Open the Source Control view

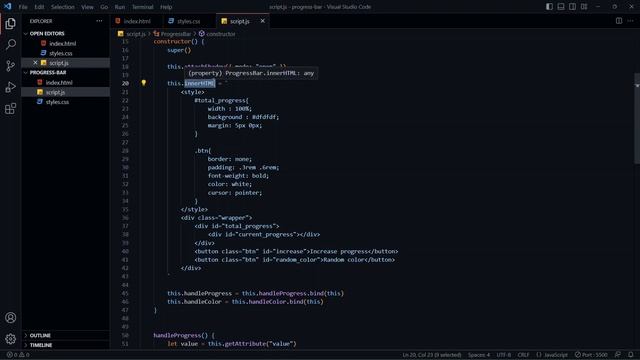[11, 66]
